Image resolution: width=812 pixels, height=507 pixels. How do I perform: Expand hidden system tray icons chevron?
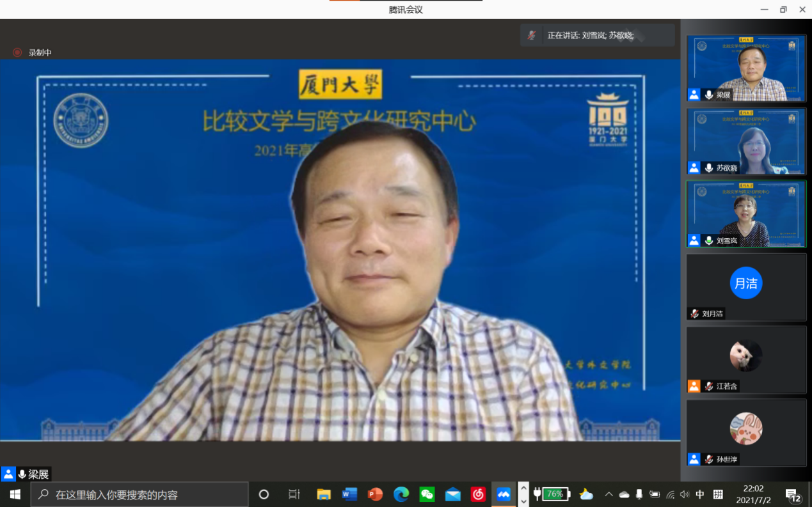[609, 494]
